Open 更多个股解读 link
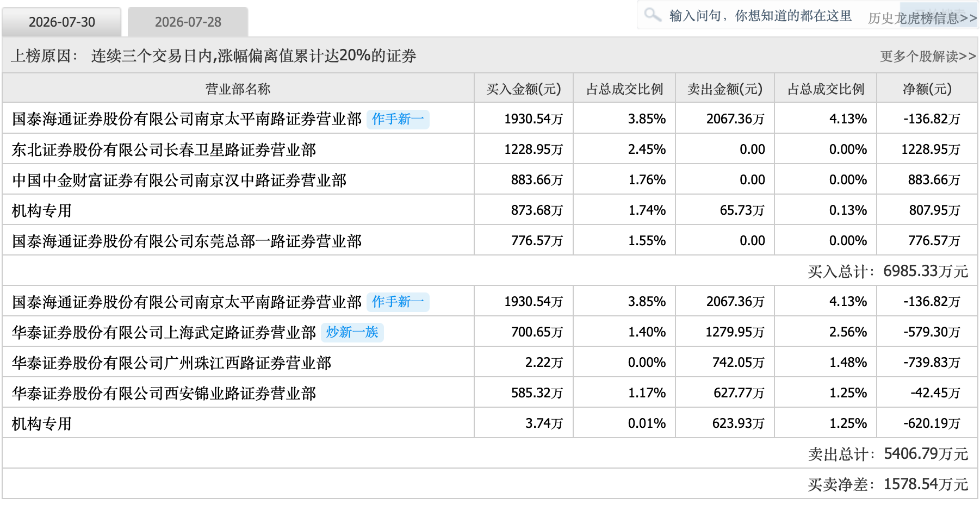 [x=928, y=56]
